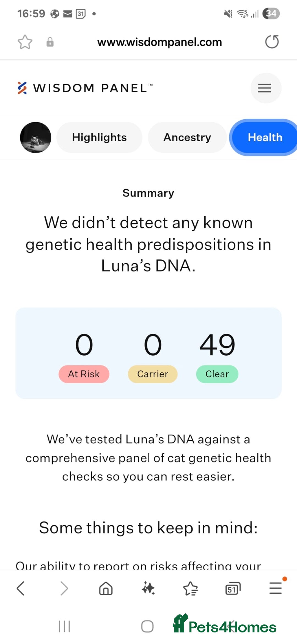
Task: Switch to the Highlights tab
Action: pyautogui.click(x=99, y=138)
